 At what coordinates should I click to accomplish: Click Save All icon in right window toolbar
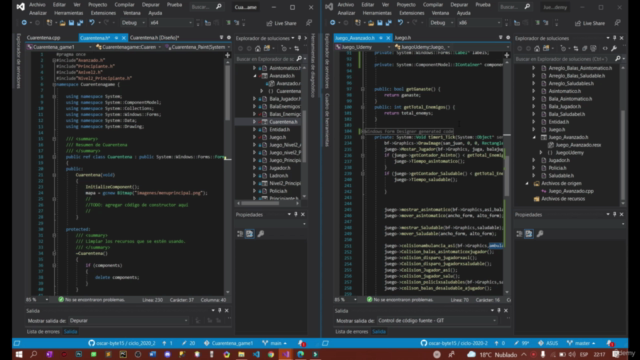(389, 23)
